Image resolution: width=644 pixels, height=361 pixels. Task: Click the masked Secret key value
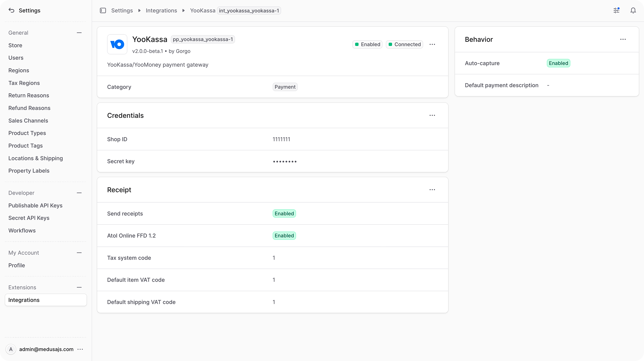(285, 161)
